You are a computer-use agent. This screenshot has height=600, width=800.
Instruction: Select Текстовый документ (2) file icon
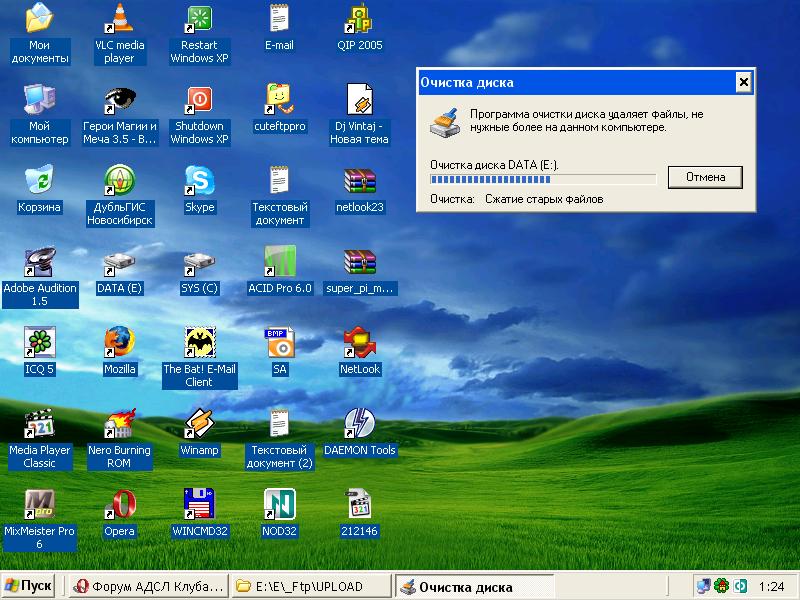[x=280, y=423]
